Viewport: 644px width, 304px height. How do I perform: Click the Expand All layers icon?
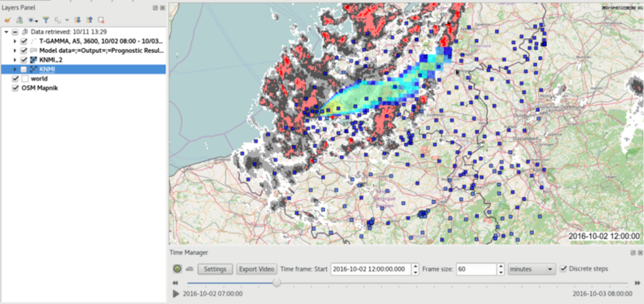pos(78,19)
